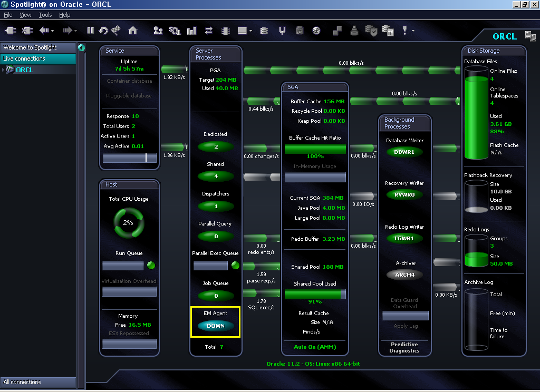Return to the Home page icon

[x=132, y=31]
